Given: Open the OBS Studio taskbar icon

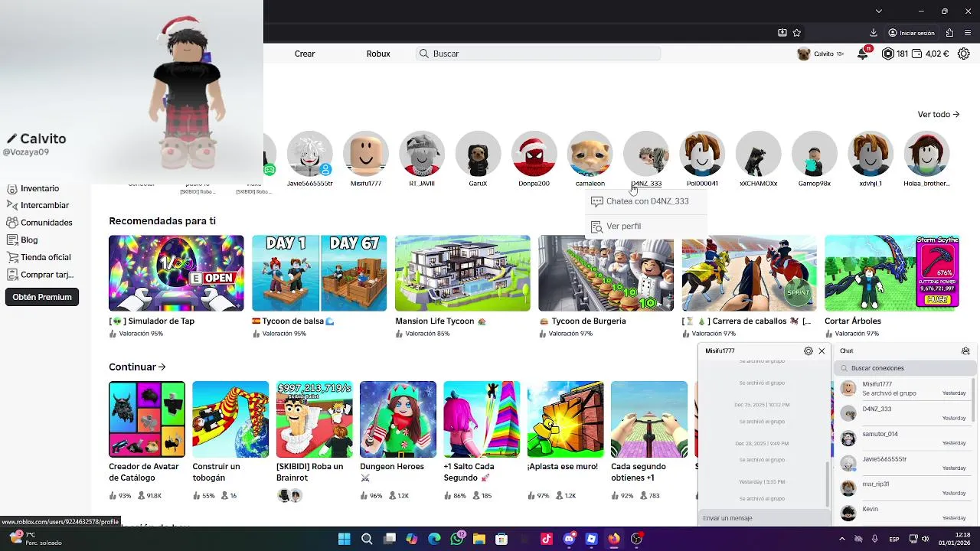Looking at the screenshot, I should pos(636,539).
